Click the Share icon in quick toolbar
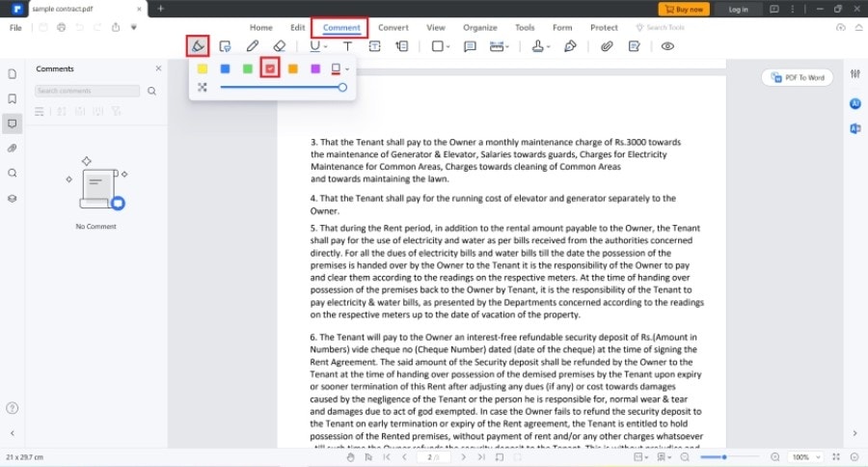This screenshot has width=868, height=467. tap(115, 27)
